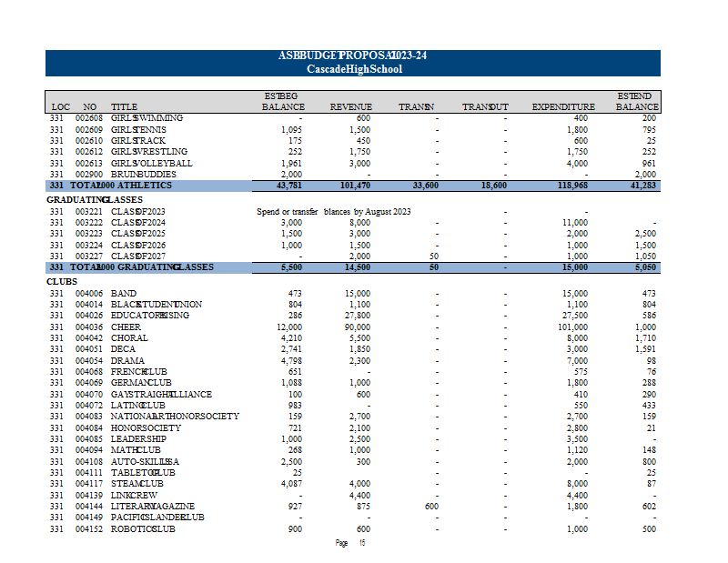Select the GIRLS TENNIS row title
The width and height of the screenshot is (728, 563).
[x=138, y=130]
